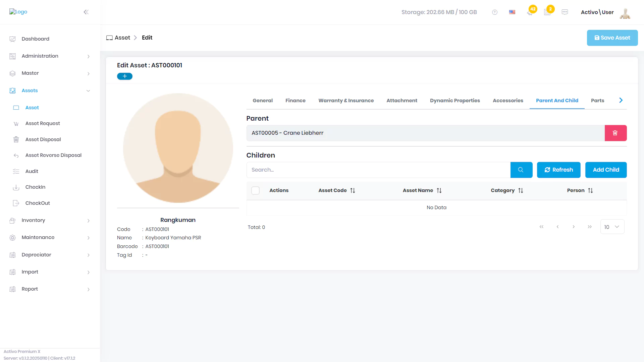The height and width of the screenshot is (362, 644).
Task: Click the Asset Request cart icon
Action: [x=16, y=123]
